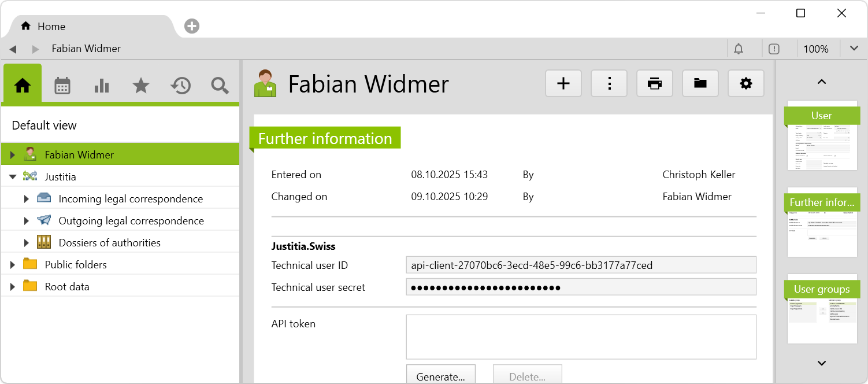Open a new tab with plus

tap(192, 27)
